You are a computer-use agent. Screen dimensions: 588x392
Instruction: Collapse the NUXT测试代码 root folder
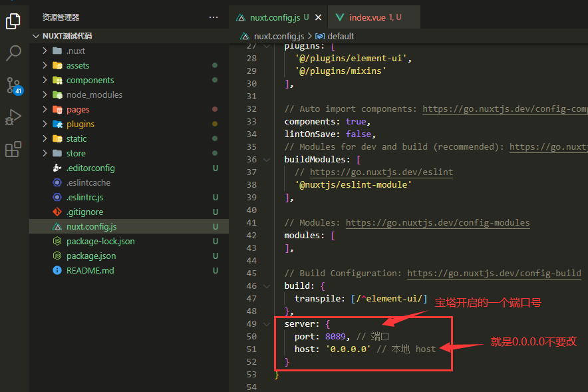pyautogui.click(x=36, y=36)
